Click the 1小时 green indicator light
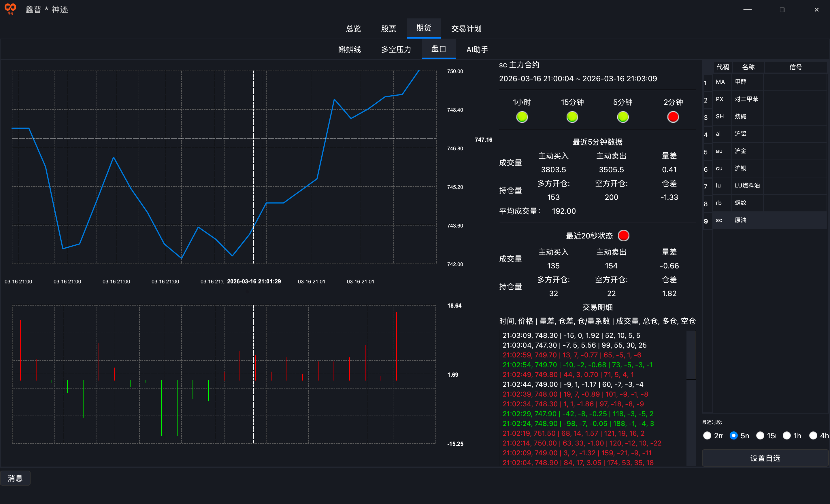Image resolution: width=830 pixels, height=504 pixels. (x=522, y=117)
